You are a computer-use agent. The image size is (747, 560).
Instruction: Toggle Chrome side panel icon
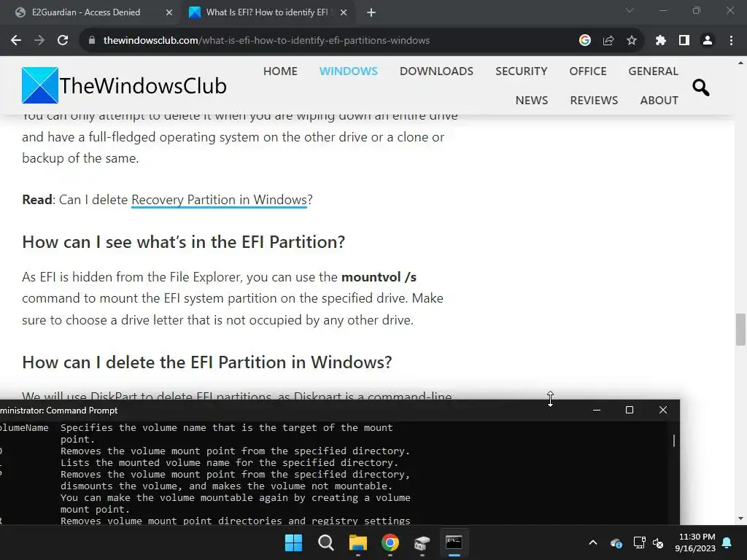point(684,41)
